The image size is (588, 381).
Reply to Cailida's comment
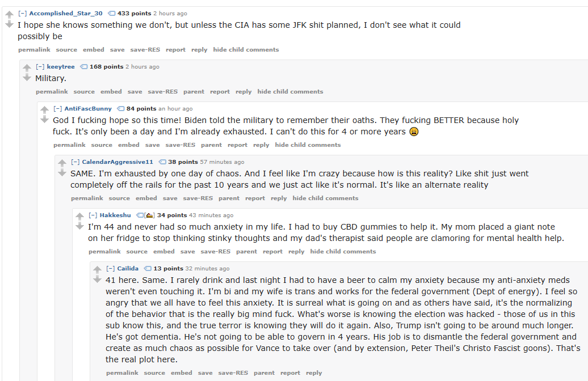click(x=314, y=372)
